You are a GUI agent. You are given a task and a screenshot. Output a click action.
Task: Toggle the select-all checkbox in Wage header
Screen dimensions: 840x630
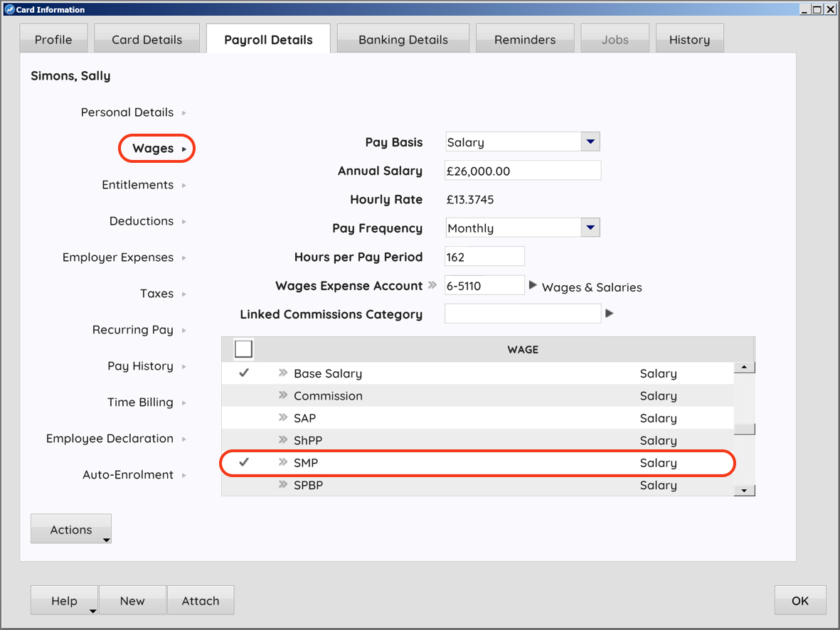pos(243,349)
